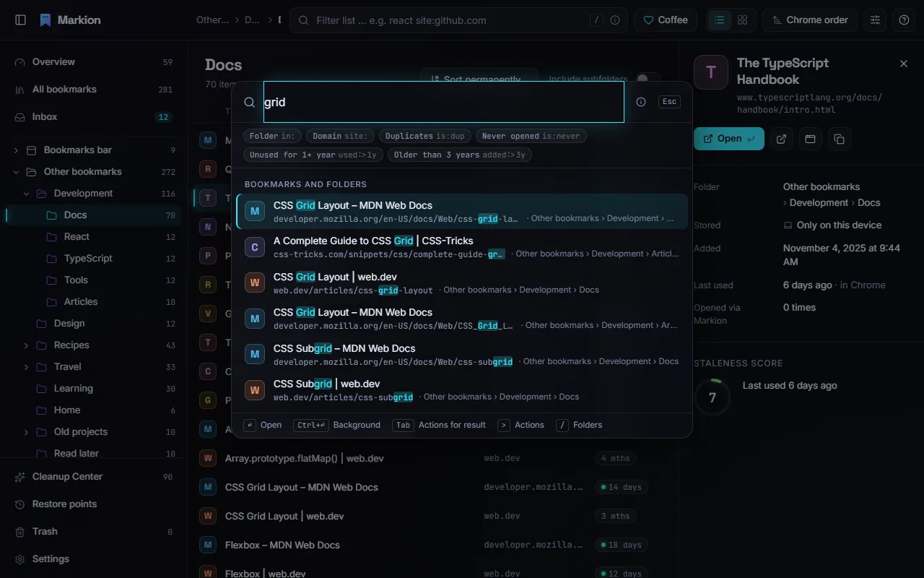Image resolution: width=924 pixels, height=578 pixels.
Task: Select A Complete Guide to CSS Grid result
Action: click(x=462, y=247)
